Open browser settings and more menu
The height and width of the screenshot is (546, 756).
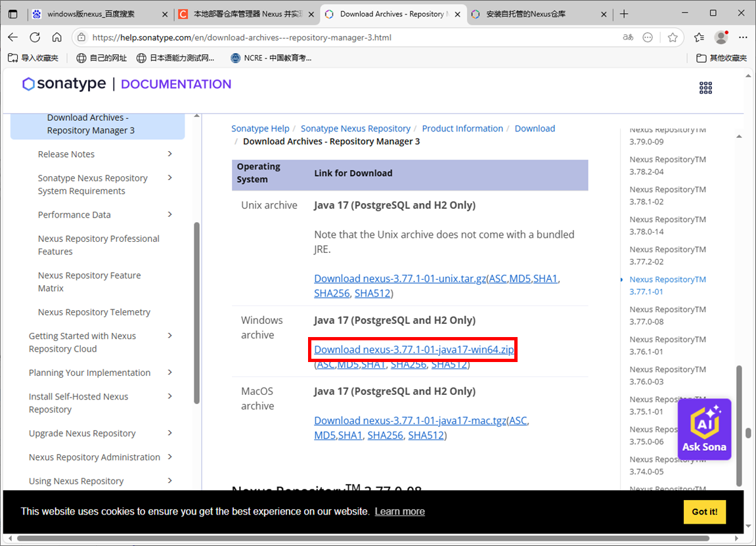pos(743,37)
